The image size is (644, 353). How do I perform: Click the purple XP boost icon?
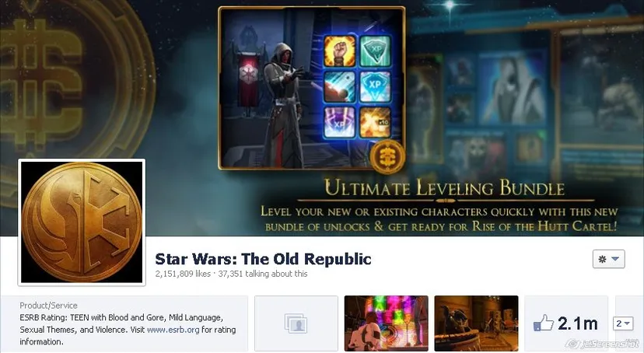(340, 122)
